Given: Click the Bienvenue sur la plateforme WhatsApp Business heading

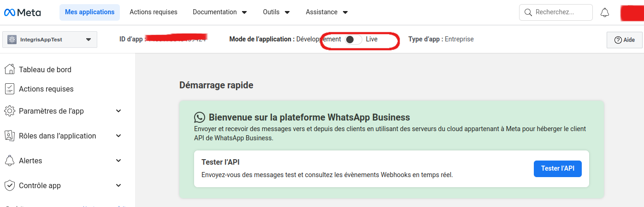Looking at the screenshot, I should [309, 117].
